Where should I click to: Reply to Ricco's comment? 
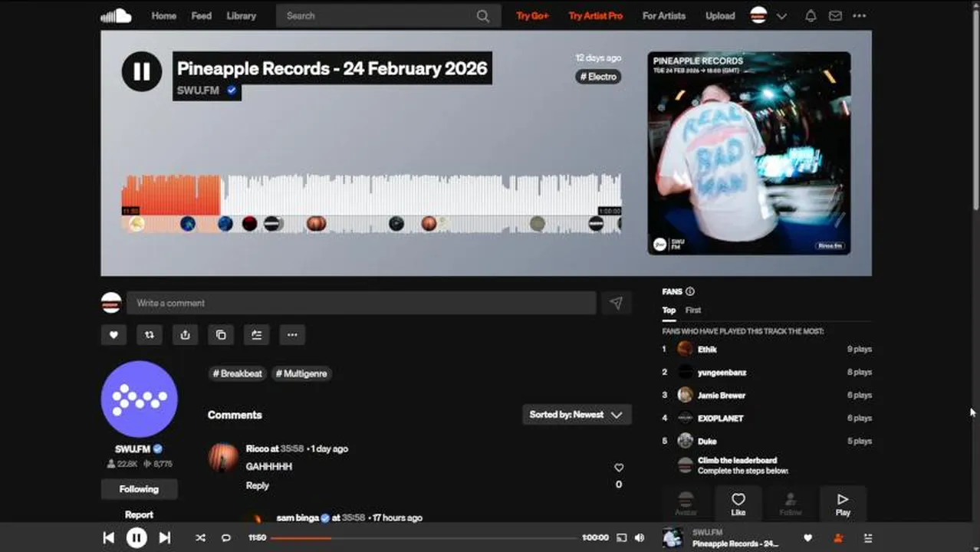[258, 486]
